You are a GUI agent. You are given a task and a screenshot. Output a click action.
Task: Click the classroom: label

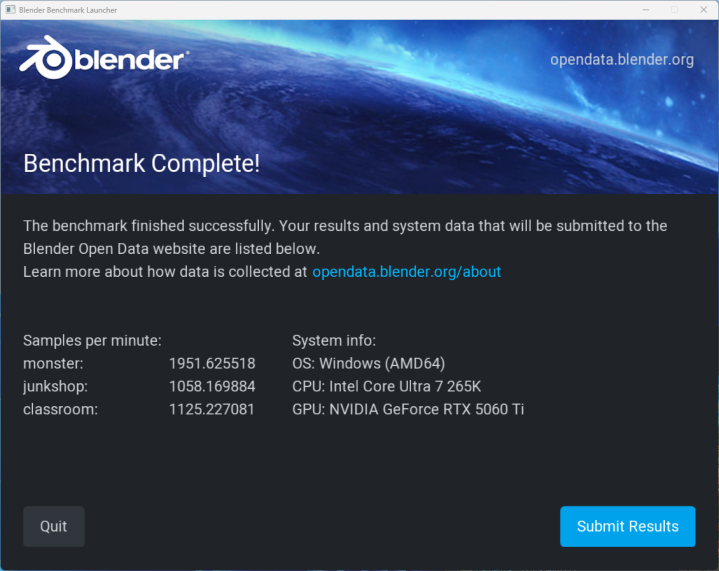pos(61,409)
